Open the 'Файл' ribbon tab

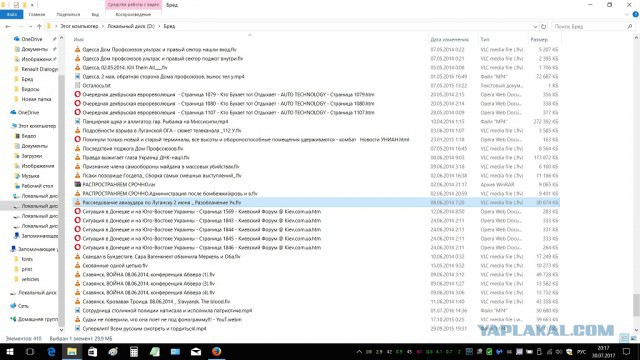(11, 14)
